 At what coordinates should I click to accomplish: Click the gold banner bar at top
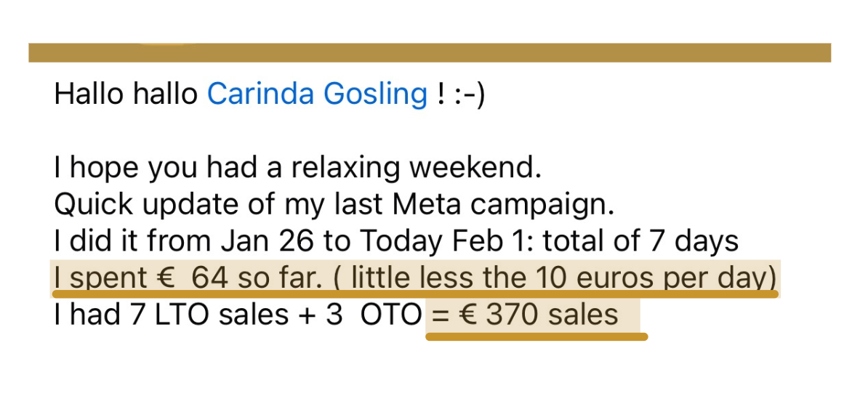[x=429, y=53]
